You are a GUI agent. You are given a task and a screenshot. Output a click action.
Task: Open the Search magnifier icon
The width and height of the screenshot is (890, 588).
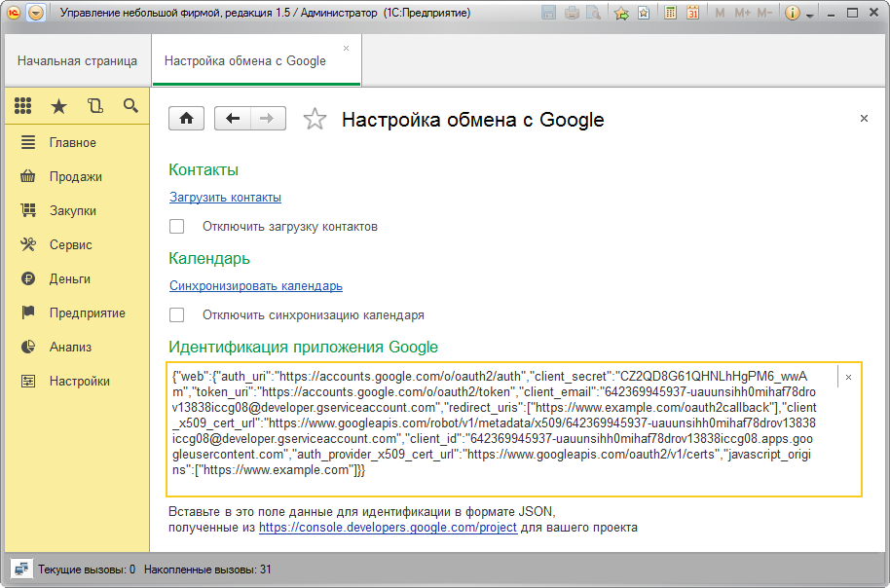[131, 105]
